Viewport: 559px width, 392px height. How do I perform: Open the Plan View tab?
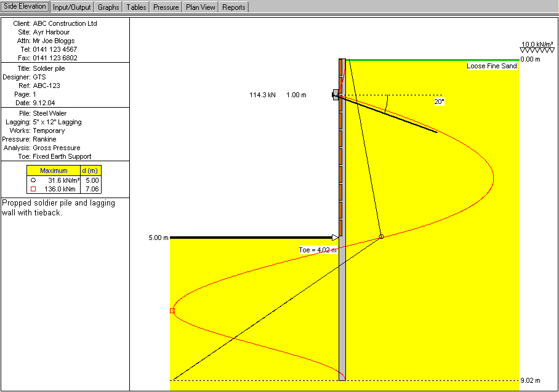click(201, 7)
